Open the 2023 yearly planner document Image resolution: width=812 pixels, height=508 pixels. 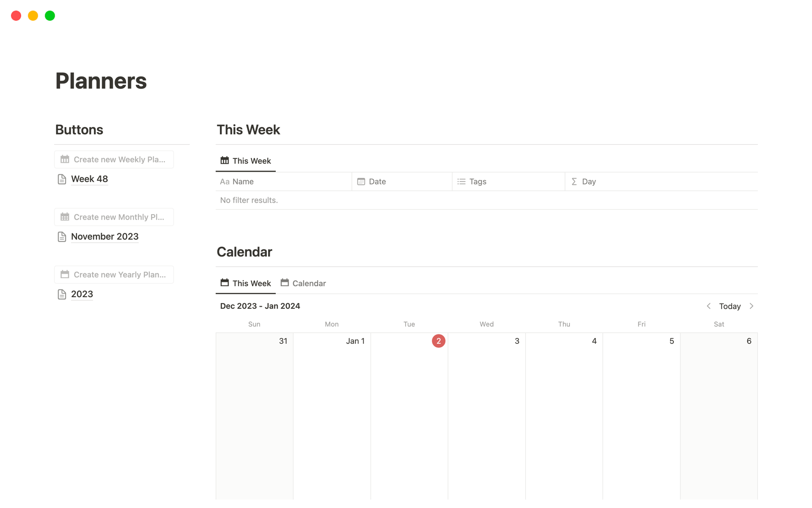coord(82,294)
